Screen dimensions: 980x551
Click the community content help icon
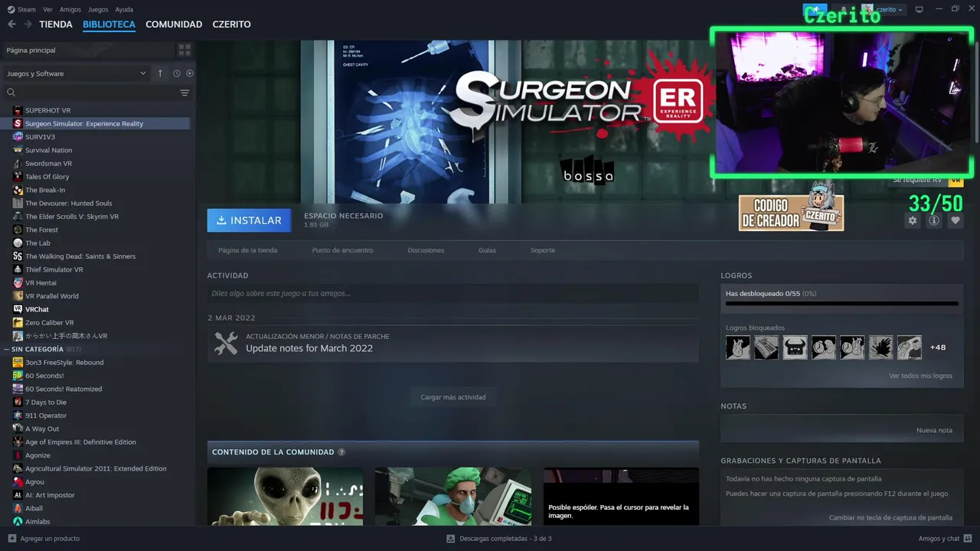(341, 452)
